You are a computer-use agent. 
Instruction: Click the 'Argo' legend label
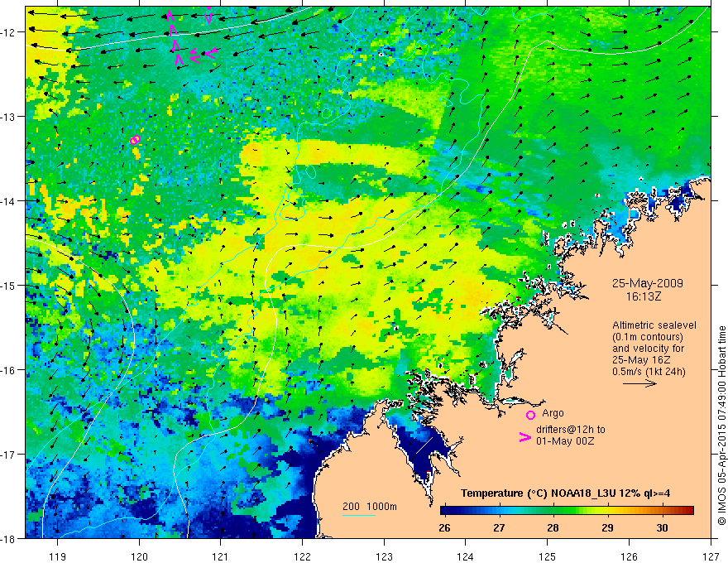click(x=553, y=413)
